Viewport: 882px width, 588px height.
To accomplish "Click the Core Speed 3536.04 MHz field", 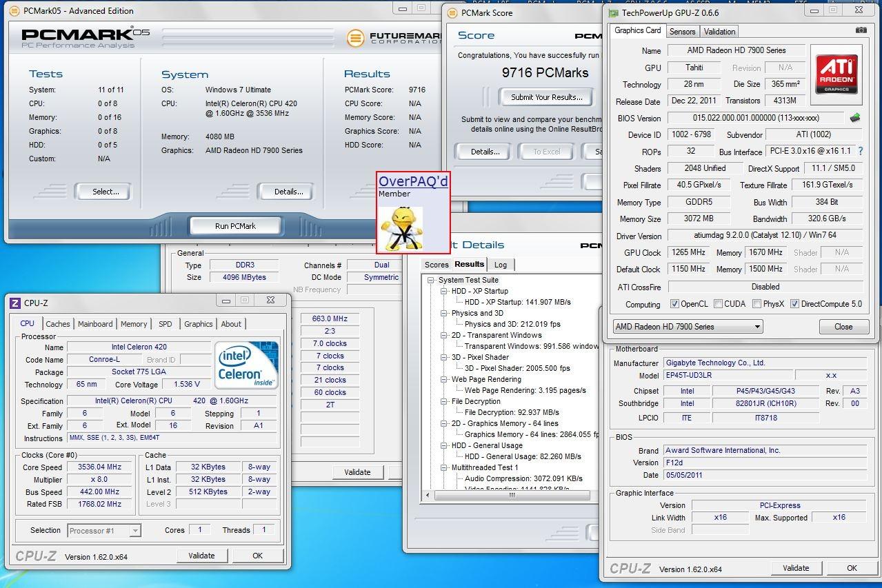I will (100, 467).
